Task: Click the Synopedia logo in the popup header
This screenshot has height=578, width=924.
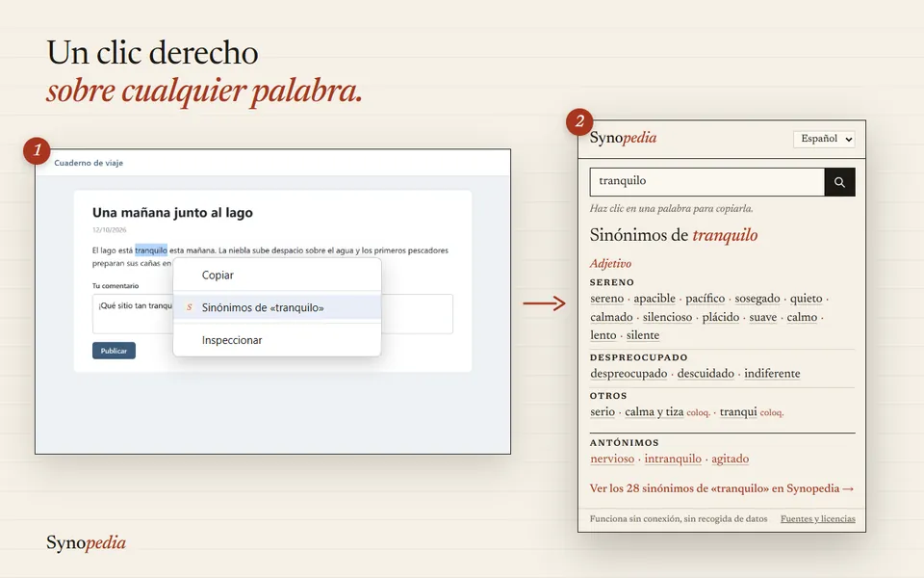Action: click(623, 138)
